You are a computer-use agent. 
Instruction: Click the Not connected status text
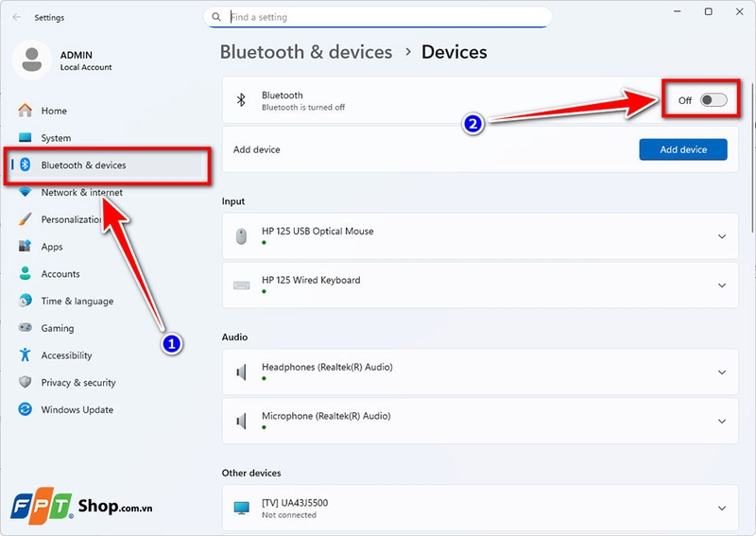pos(289,515)
